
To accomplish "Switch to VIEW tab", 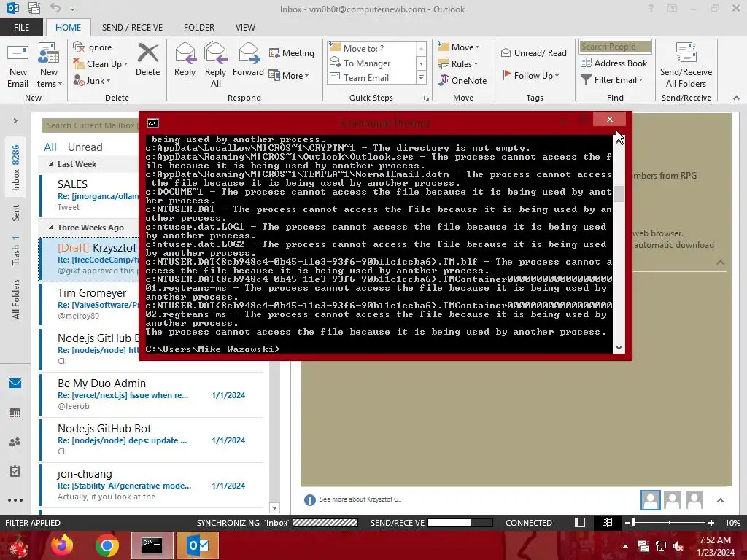I will [x=245, y=27].
